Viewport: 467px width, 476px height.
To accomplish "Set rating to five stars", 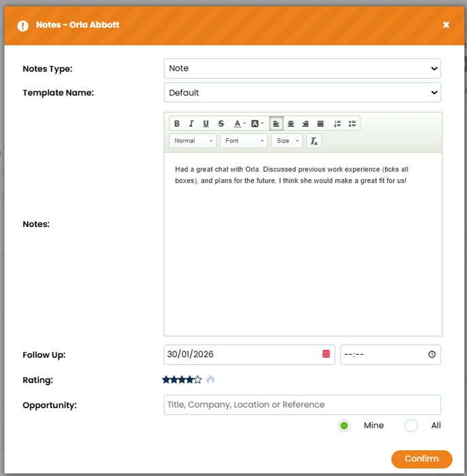I will (198, 380).
